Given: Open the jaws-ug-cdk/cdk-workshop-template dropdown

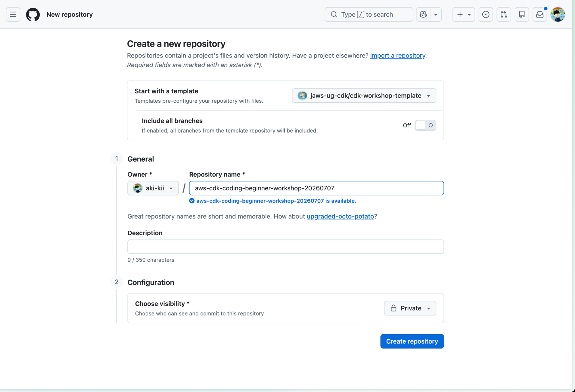Looking at the screenshot, I should coord(364,95).
